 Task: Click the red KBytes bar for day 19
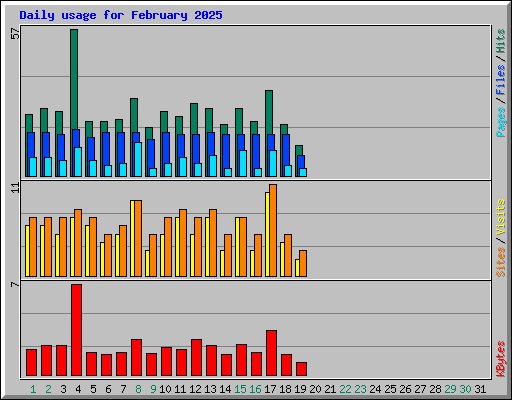point(301,369)
